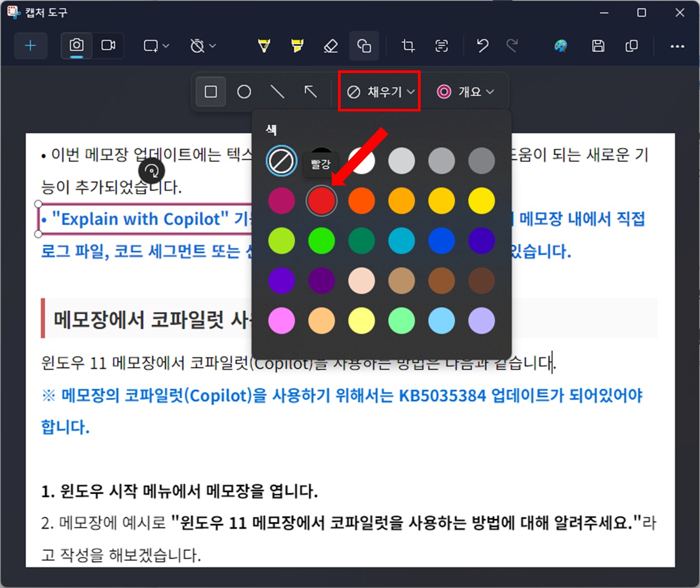Choose the arrow shape
The image size is (700, 588).
coord(310,92)
